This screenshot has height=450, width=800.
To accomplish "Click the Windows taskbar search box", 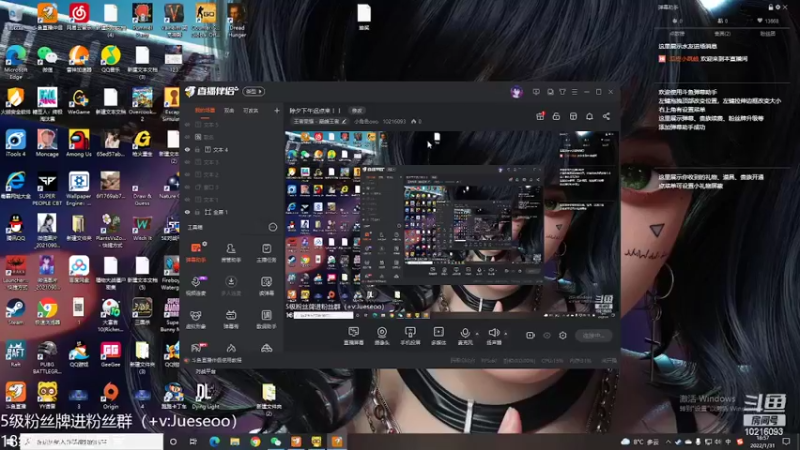I will click(x=92, y=442).
